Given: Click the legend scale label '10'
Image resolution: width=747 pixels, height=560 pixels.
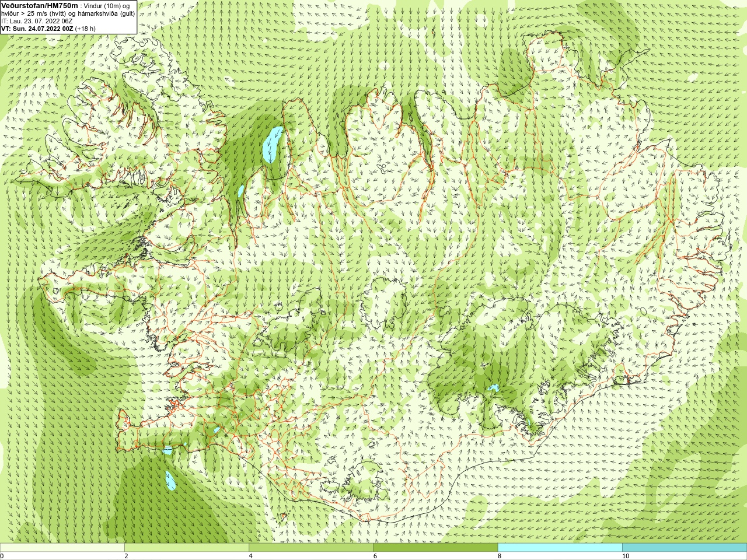Looking at the screenshot, I should 625,556.
